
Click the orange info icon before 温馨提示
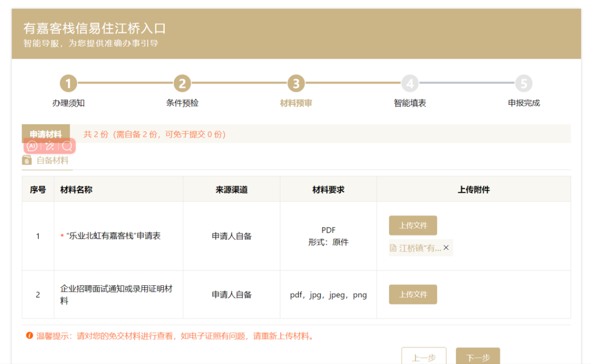point(30,336)
